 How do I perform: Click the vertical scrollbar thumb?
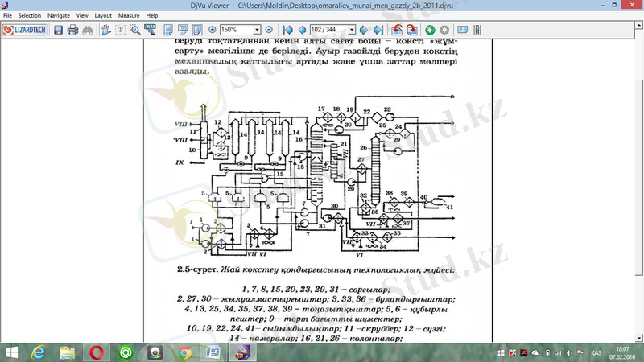[x=639, y=177]
